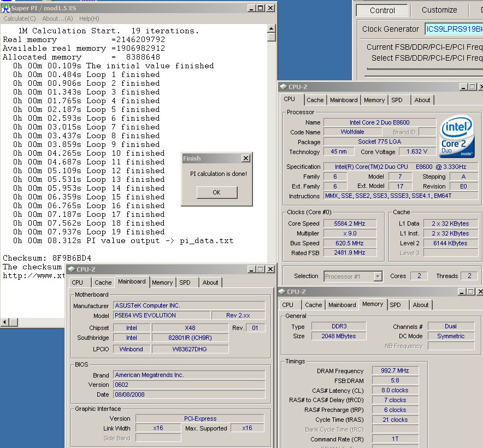Click the technology value '45 nm'
This screenshot has height=448, width=483.
339,151
